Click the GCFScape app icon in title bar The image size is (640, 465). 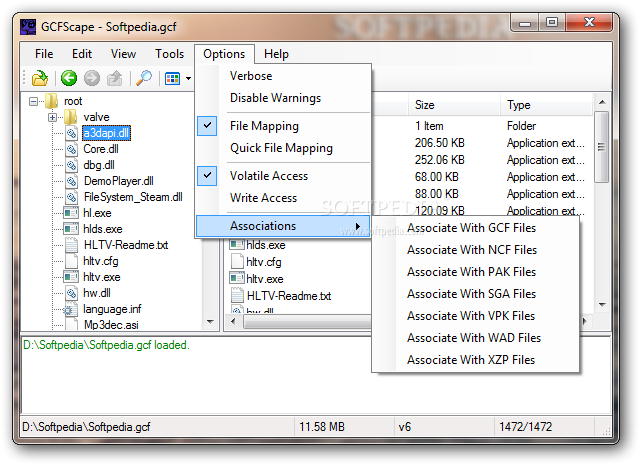[28, 27]
